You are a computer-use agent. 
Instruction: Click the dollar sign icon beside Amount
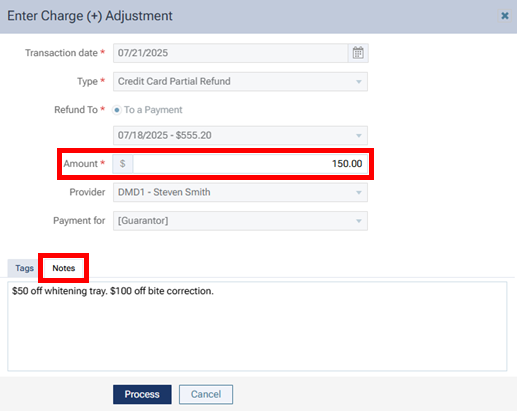click(123, 164)
